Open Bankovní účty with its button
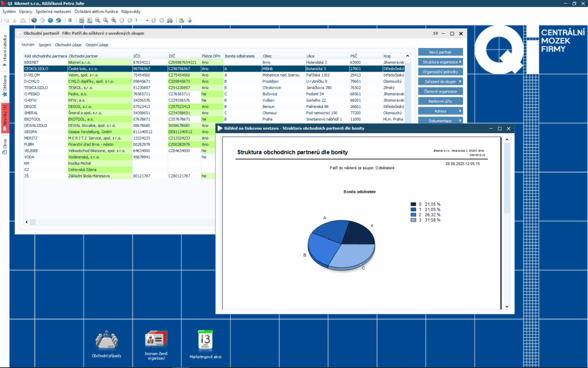 coord(440,100)
